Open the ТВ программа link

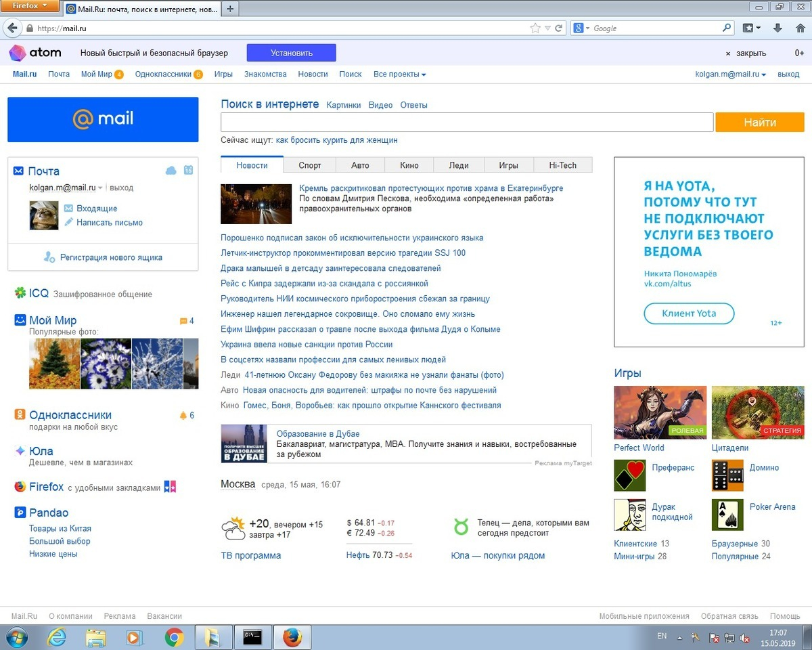(x=251, y=555)
